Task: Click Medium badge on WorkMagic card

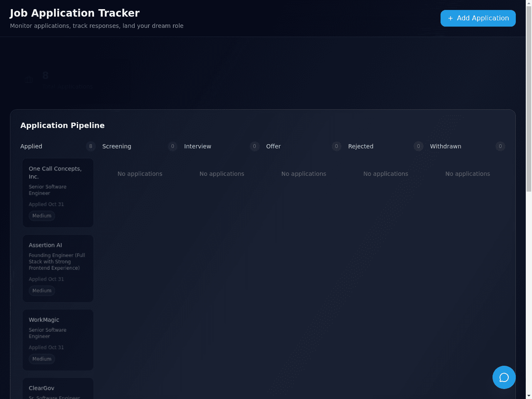Action: [42, 359]
